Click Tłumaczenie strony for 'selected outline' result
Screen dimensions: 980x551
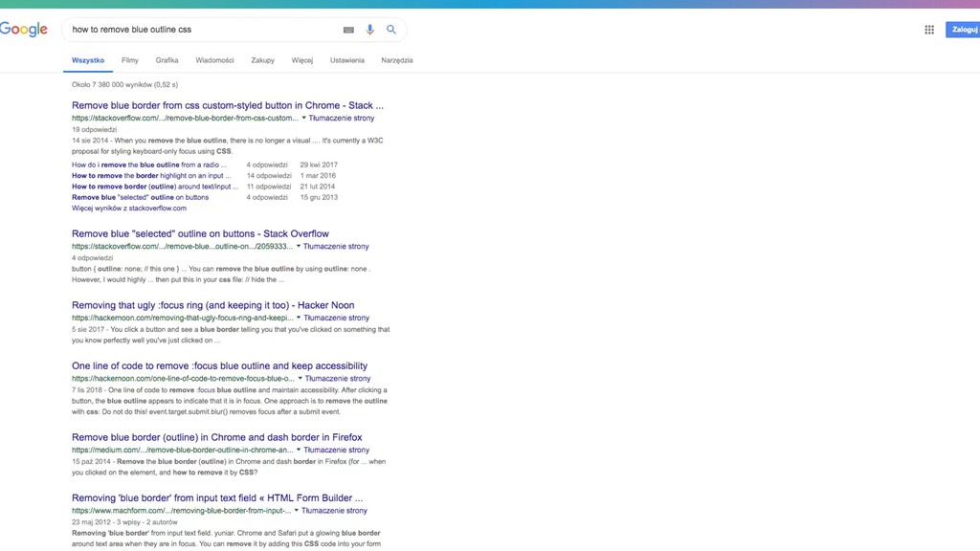(336, 246)
